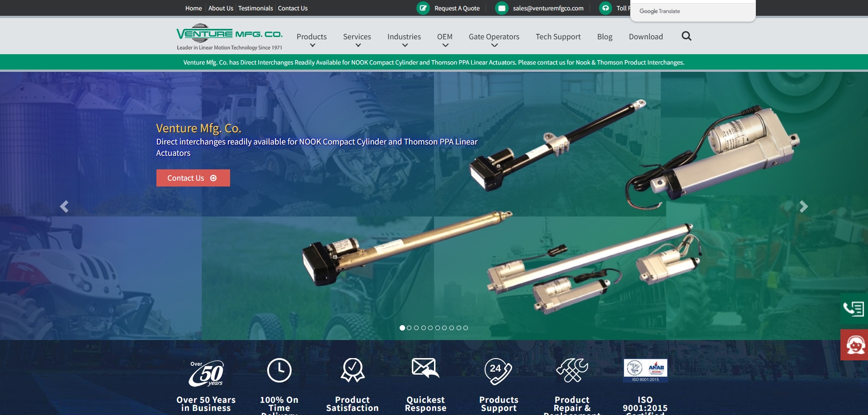868x415 pixels.
Task: Select the eighth carousel slide dot
Action: (x=452, y=328)
